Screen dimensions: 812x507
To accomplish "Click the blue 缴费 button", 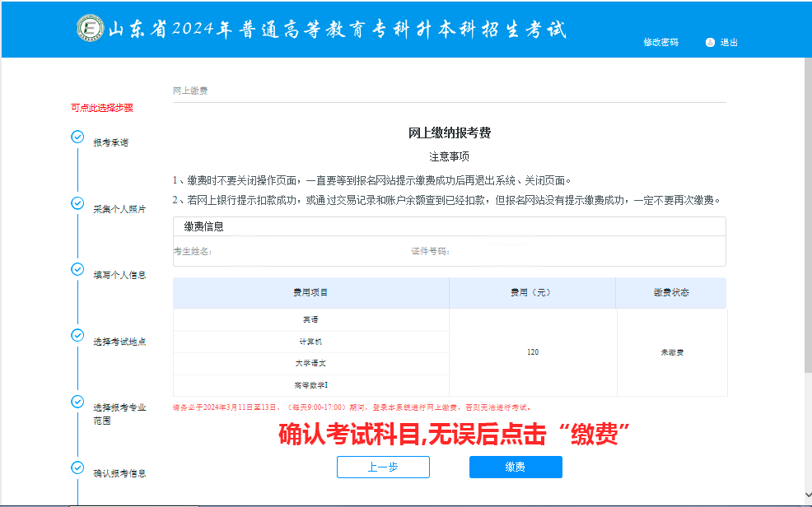I will point(516,467).
